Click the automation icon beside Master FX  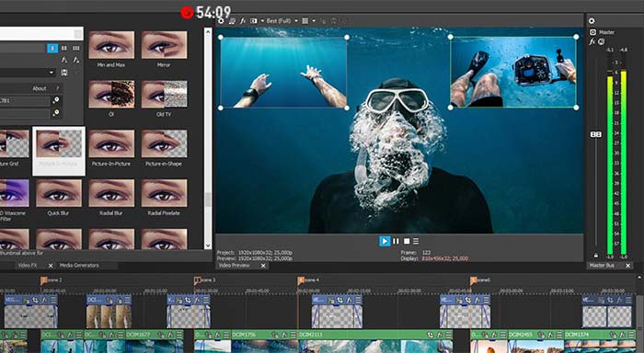[x=602, y=41]
